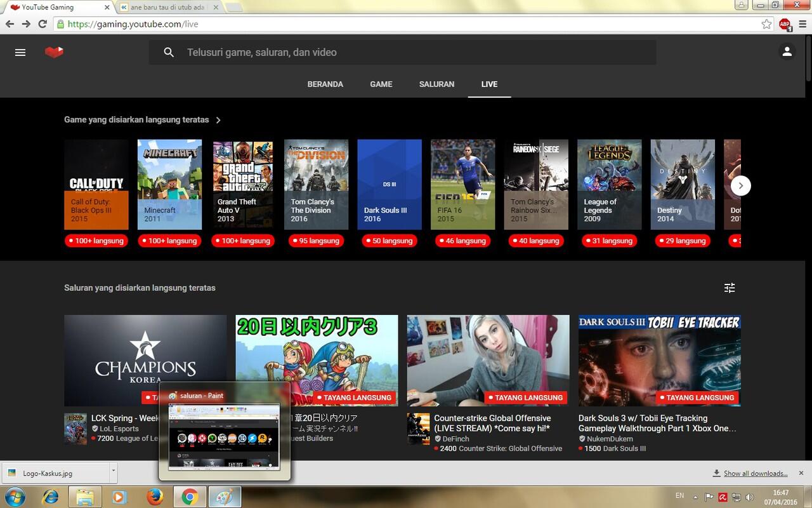Open Call of Duty Black Ops III game card
Screen dimensions: 812x508
[96, 185]
